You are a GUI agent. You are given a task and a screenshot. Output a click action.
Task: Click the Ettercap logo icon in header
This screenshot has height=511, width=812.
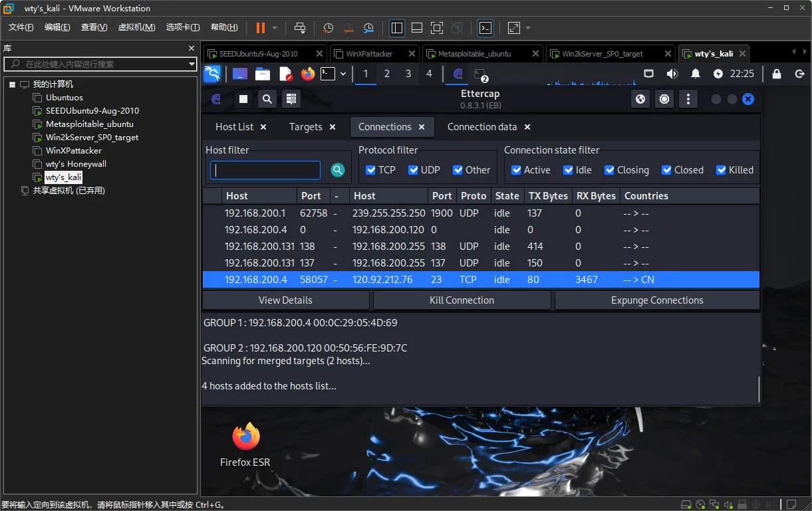pos(216,99)
